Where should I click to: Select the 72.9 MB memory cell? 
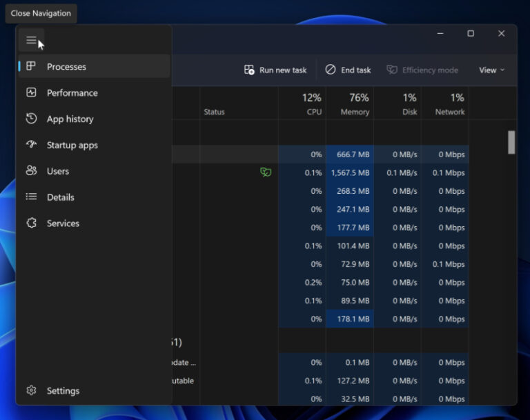[x=350, y=264]
